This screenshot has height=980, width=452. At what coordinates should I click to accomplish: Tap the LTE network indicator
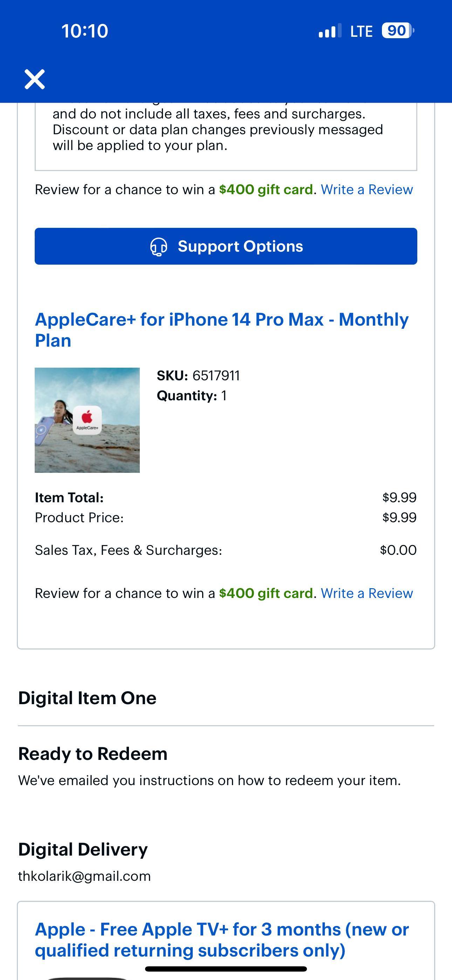[361, 31]
